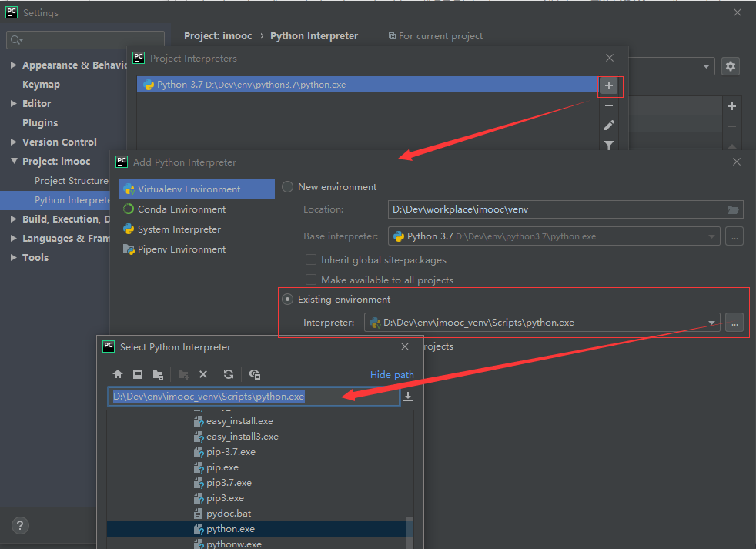Click the ellipsis button beside Base interpreter
The image size is (756, 549).
coord(734,236)
